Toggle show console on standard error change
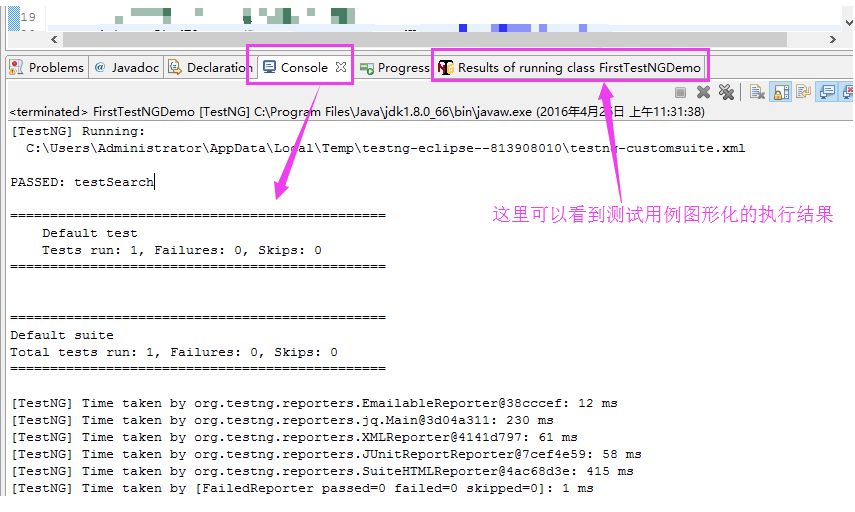 click(x=847, y=92)
